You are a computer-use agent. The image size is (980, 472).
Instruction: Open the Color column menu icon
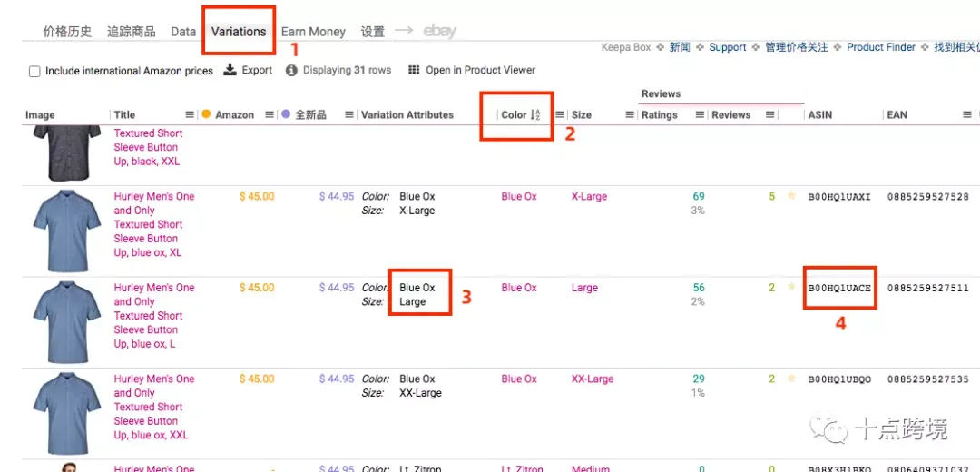tap(560, 115)
